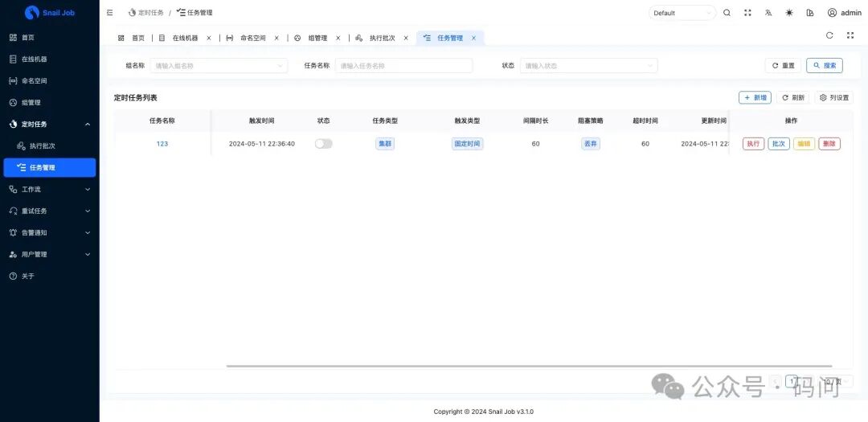Screen dimensions: 868x422
Task: Open the global search magnifier icon
Action: (x=727, y=13)
